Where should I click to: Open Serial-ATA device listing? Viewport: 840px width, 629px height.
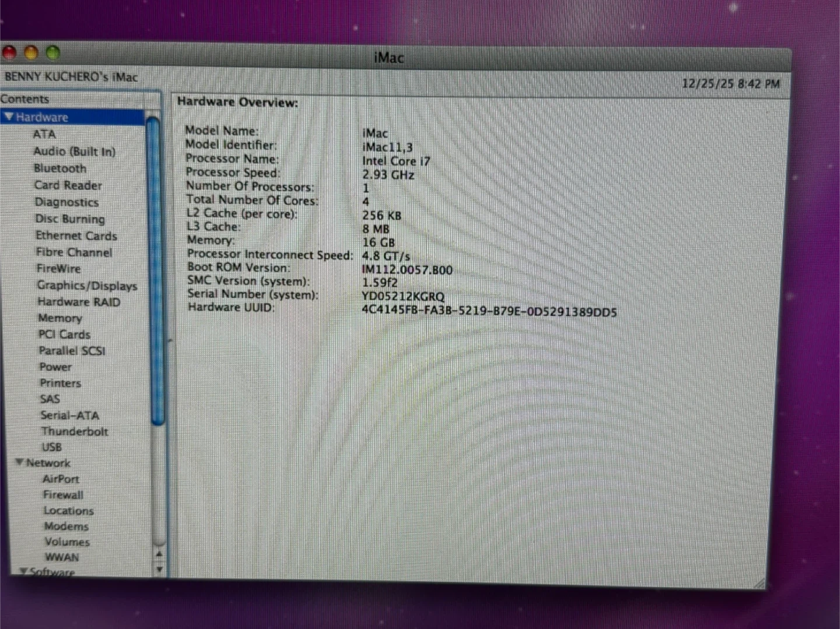69,416
